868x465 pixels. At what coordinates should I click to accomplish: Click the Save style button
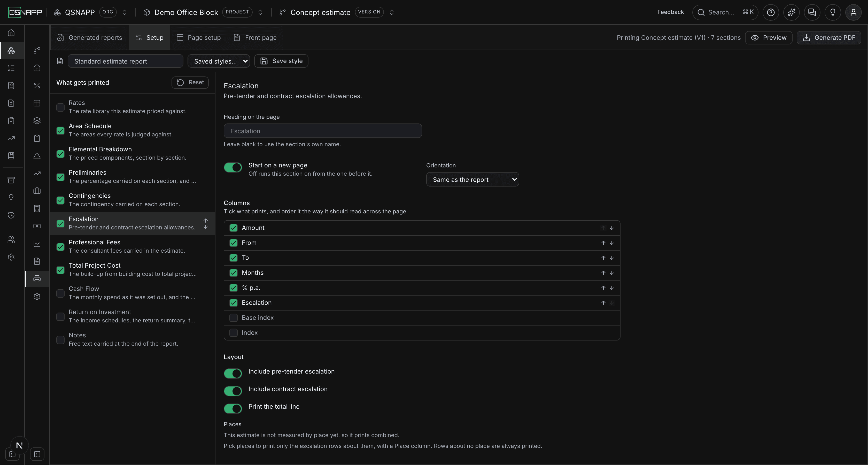click(281, 61)
